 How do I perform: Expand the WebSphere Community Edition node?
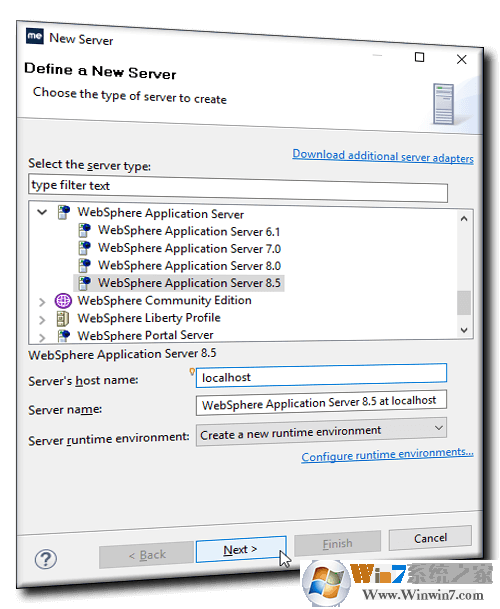point(42,302)
